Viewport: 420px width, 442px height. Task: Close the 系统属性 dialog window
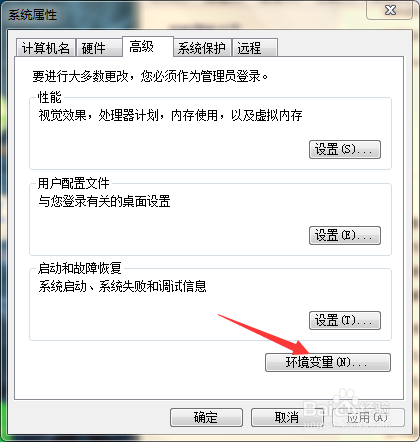coord(390,10)
